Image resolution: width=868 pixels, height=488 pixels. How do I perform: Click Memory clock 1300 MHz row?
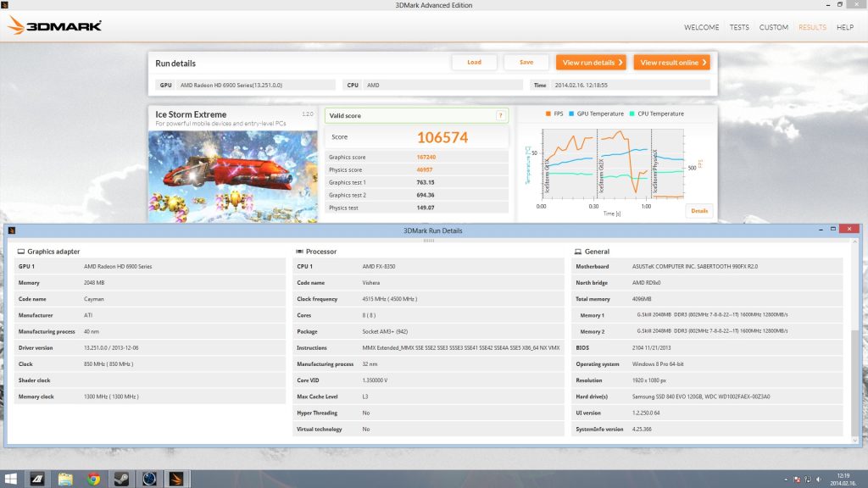click(149, 396)
